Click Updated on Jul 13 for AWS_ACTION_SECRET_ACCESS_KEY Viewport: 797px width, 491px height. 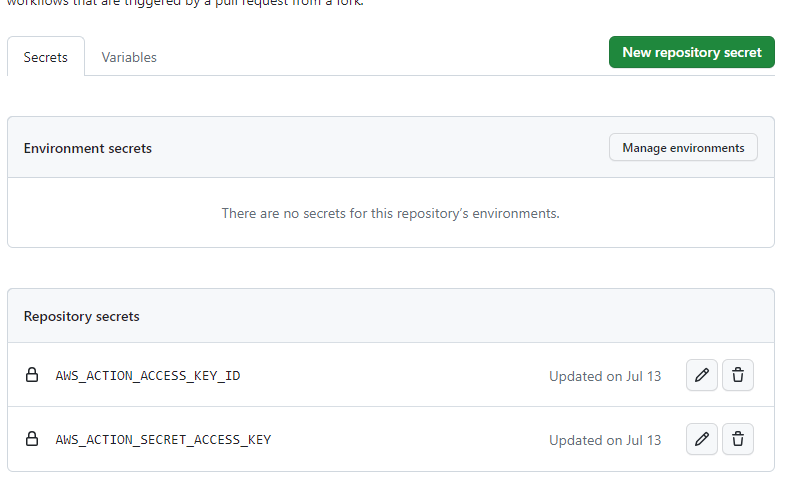pos(605,440)
